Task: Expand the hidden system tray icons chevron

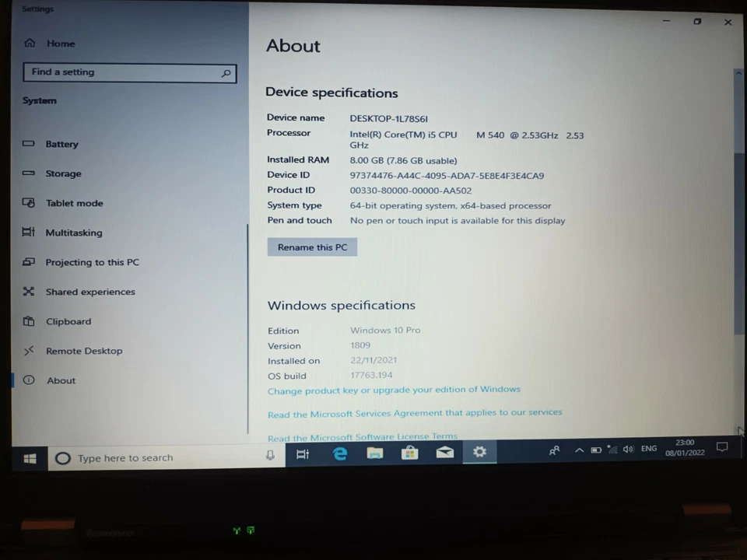Action: pos(579,449)
